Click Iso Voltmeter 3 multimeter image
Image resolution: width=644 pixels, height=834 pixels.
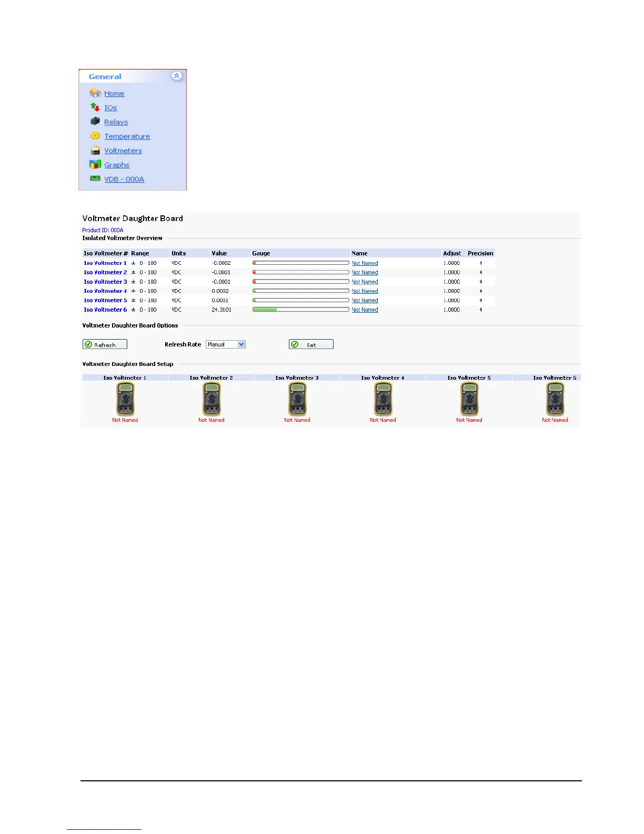point(297,399)
